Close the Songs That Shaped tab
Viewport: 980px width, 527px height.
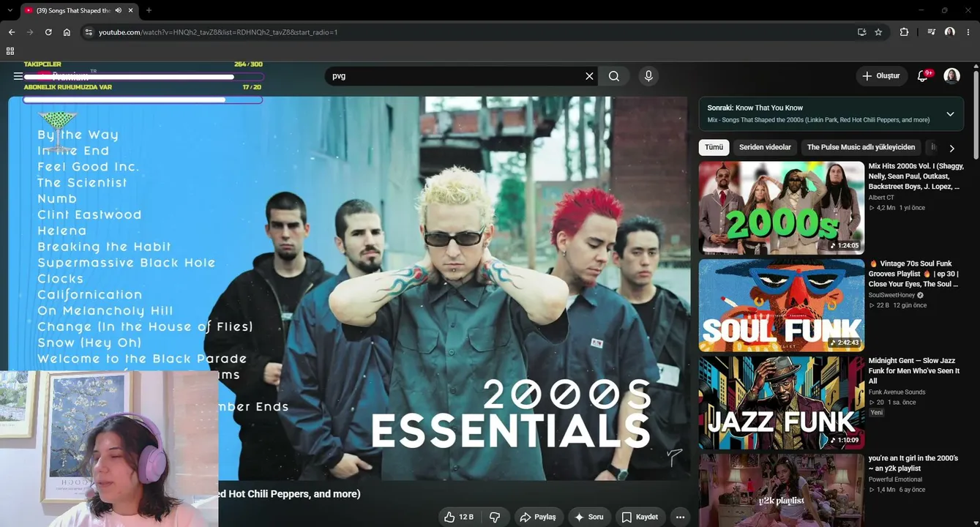[x=131, y=10]
